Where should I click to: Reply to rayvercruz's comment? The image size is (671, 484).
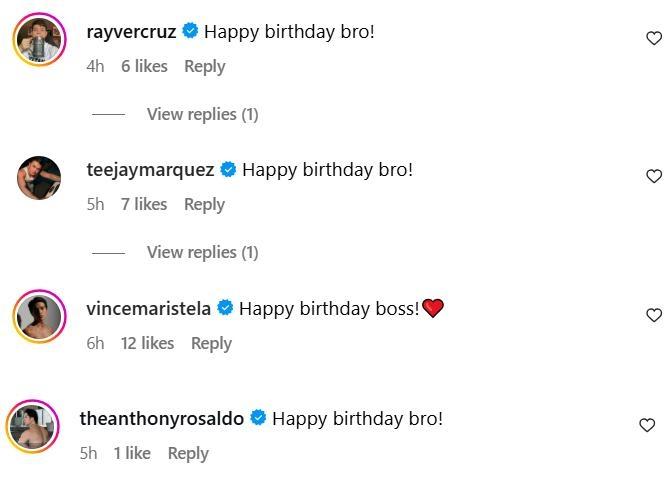[x=204, y=66]
